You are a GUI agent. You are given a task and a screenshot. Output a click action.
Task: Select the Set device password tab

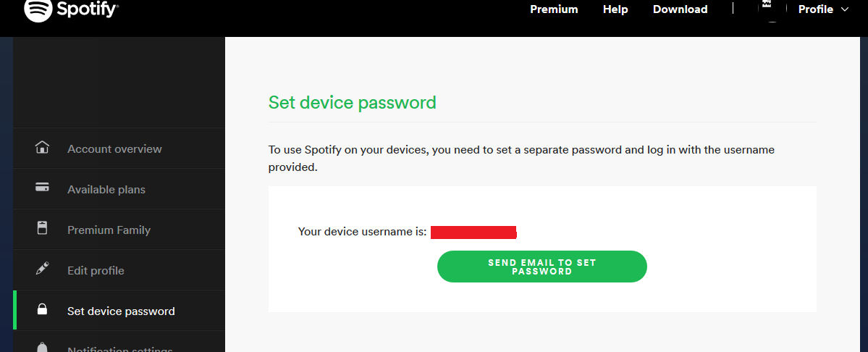pyautogui.click(x=121, y=311)
